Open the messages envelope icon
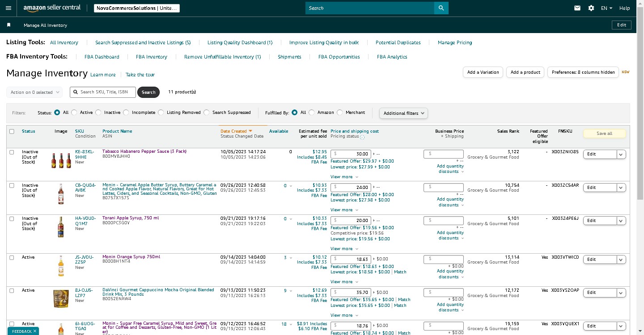Screen dimensions: 644x335 click(x=577, y=8)
